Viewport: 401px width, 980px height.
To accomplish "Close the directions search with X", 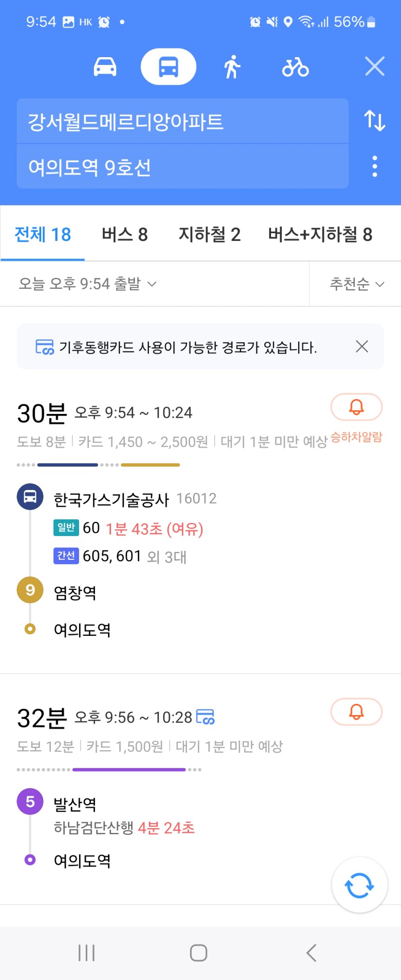I will coord(374,66).
